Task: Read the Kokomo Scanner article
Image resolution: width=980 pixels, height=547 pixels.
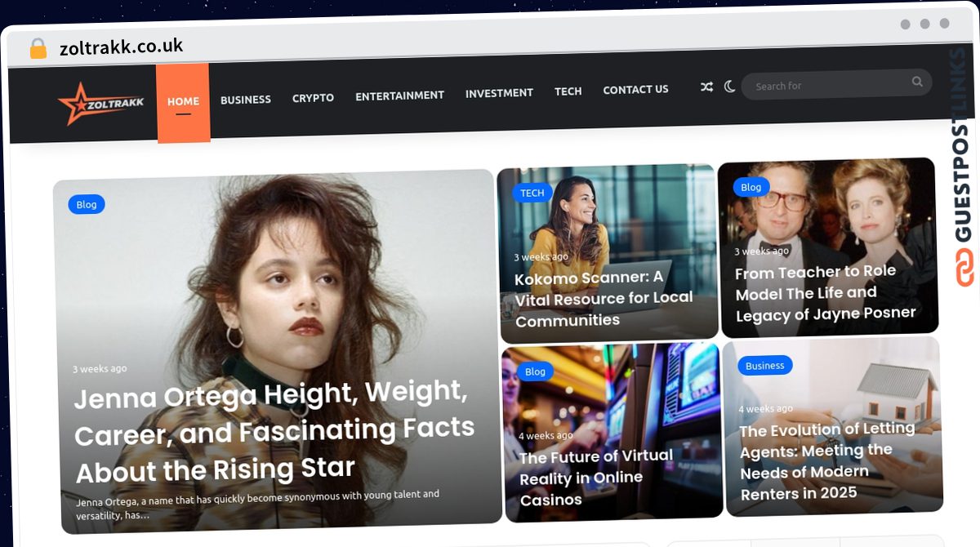Action: (604, 299)
